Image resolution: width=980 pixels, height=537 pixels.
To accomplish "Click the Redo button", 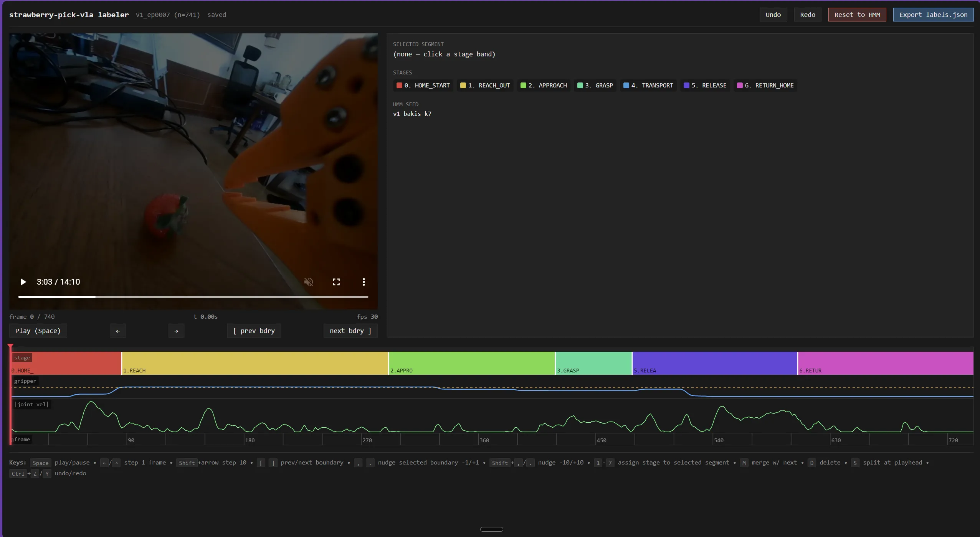I will [x=808, y=15].
